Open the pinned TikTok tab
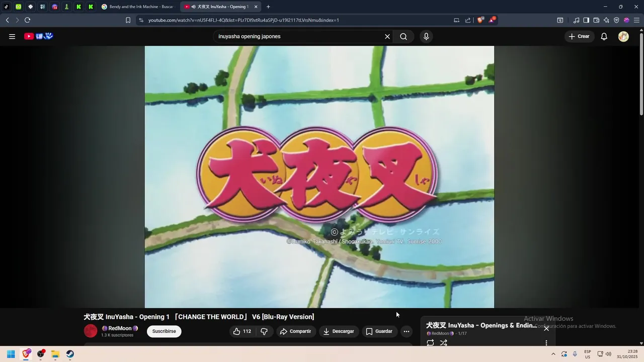Image resolution: width=644 pixels, height=362 pixels. [x=6, y=7]
